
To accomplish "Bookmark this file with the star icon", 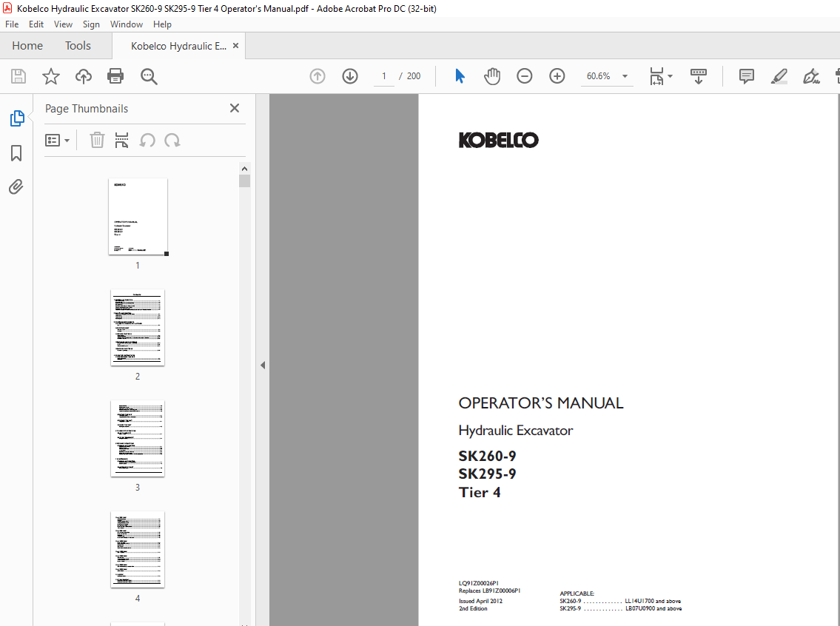I will [51, 76].
